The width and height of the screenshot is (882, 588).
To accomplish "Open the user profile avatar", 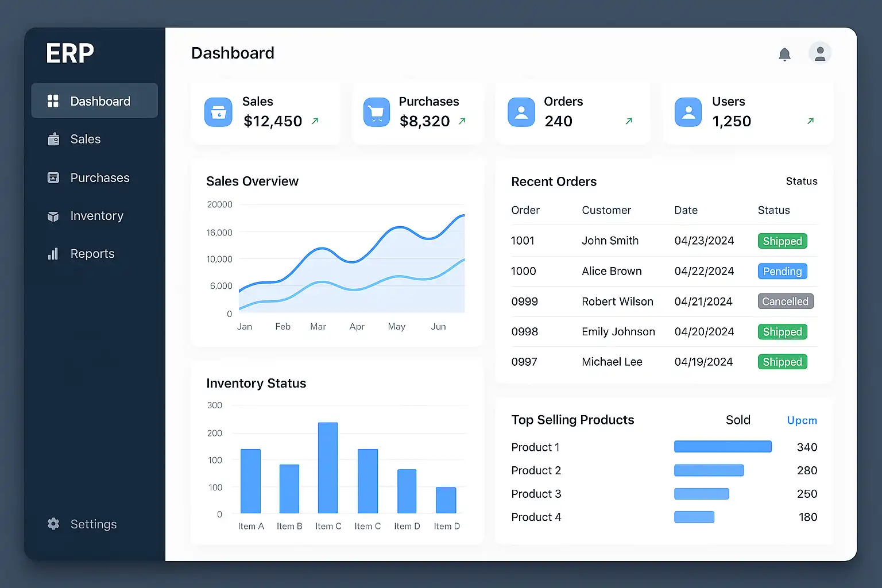I will [820, 53].
